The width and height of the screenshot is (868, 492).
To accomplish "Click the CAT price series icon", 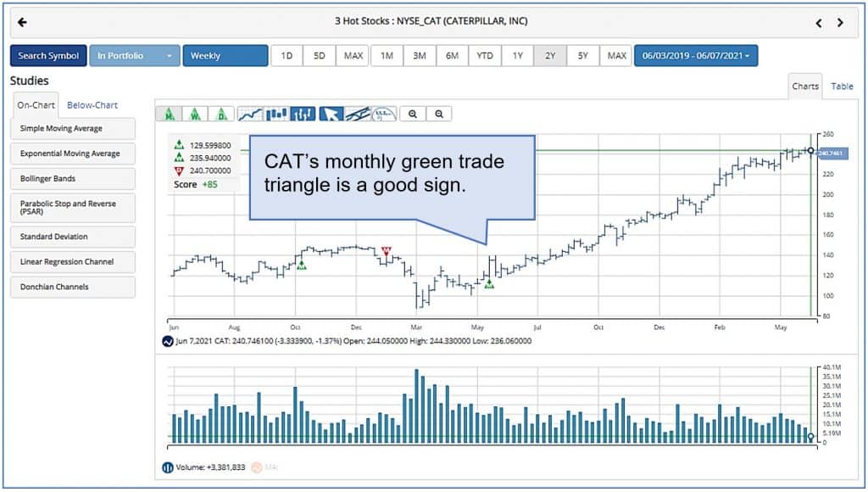I will (168, 341).
